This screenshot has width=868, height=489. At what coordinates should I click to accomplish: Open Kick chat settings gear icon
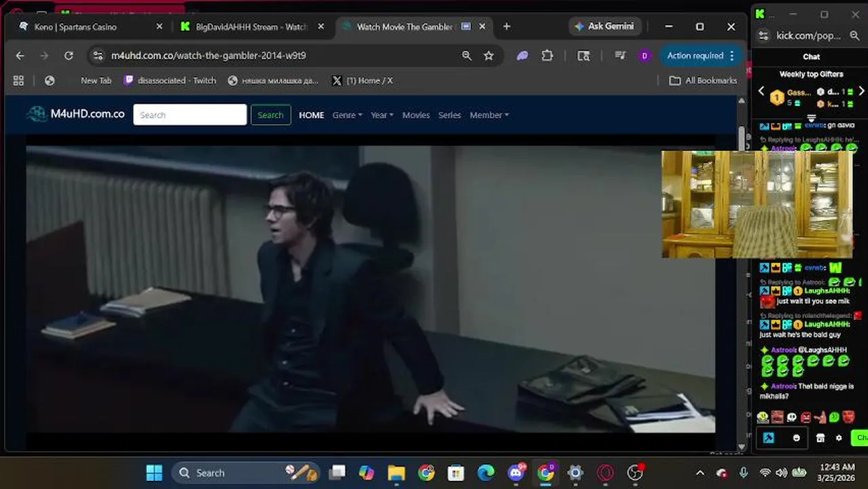point(839,438)
